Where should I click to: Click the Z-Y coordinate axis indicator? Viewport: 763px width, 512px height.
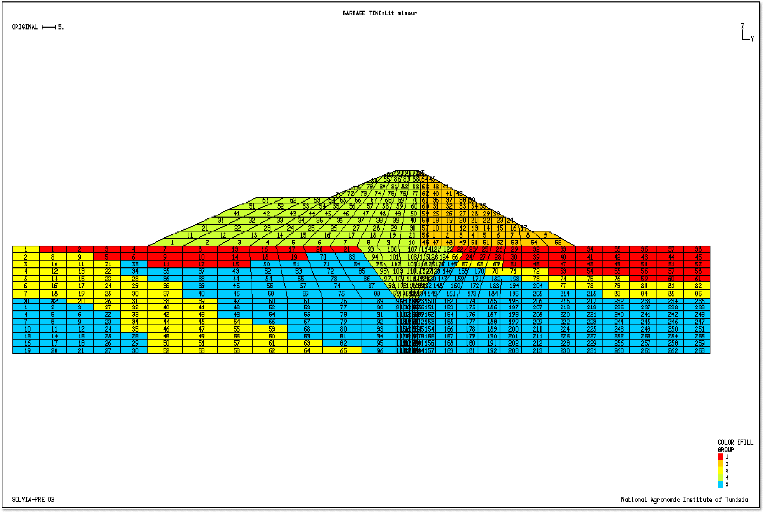(x=747, y=32)
